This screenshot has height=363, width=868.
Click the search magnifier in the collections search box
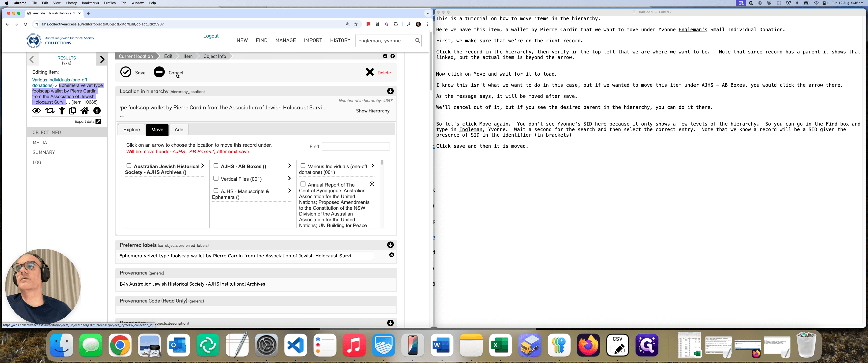(x=418, y=41)
